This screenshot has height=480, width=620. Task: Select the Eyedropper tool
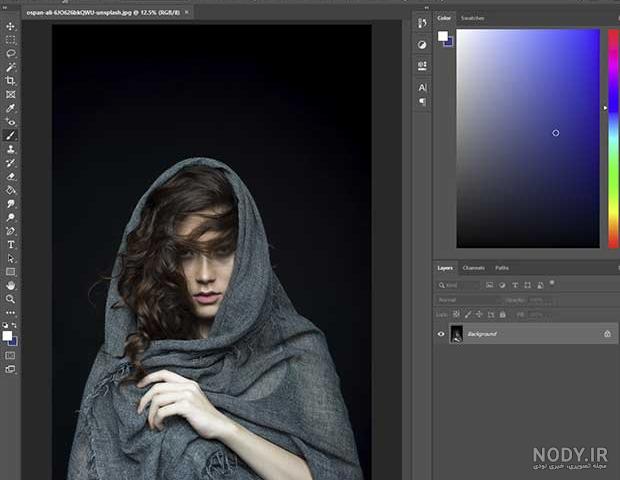tap(11, 108)
